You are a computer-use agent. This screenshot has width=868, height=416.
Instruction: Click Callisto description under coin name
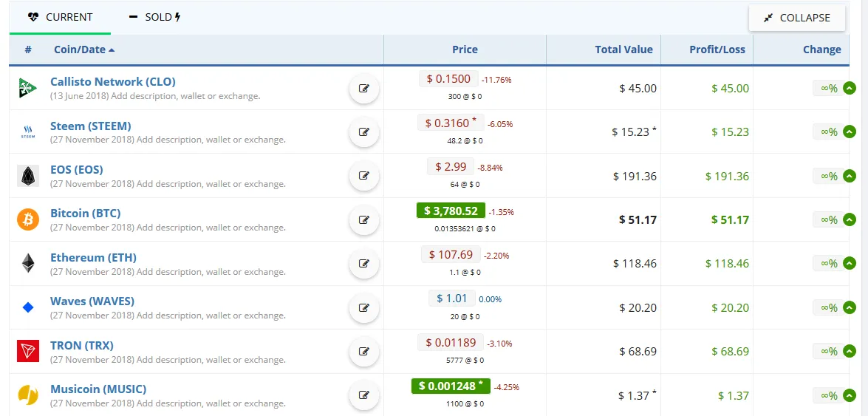point(155,96)
